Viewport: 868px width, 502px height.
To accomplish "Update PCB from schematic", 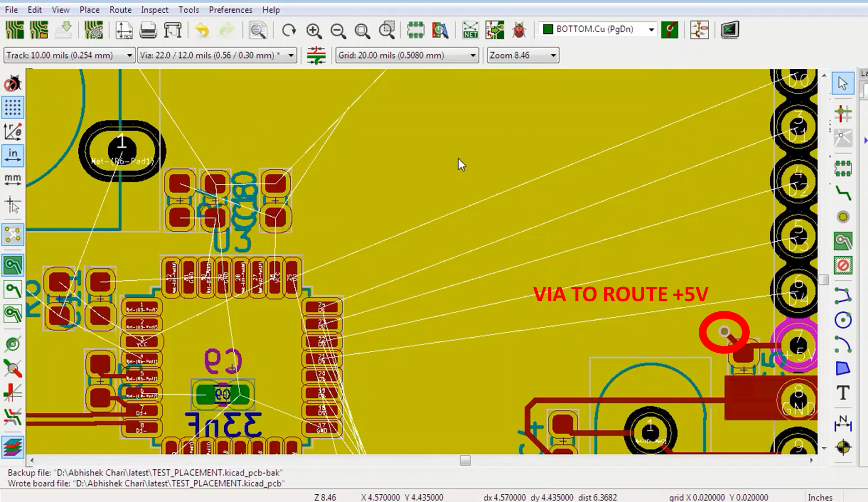I will 495,30.
